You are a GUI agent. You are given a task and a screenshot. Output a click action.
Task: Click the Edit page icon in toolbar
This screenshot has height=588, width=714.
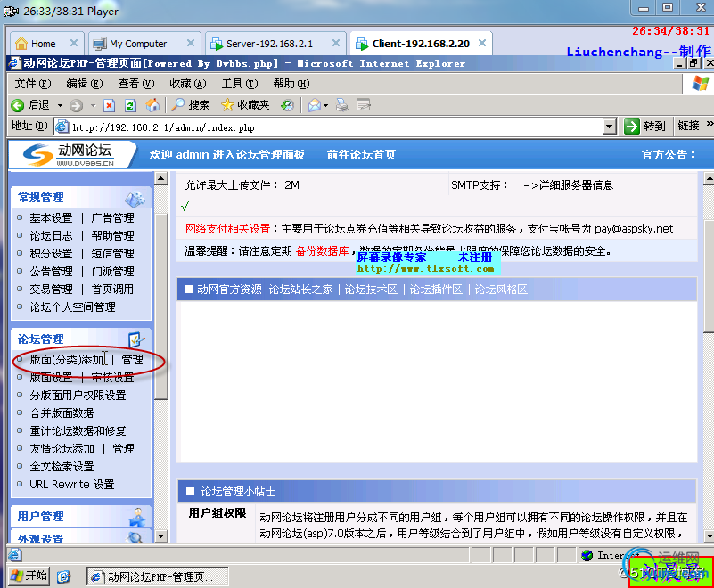(x=364, y=106)
